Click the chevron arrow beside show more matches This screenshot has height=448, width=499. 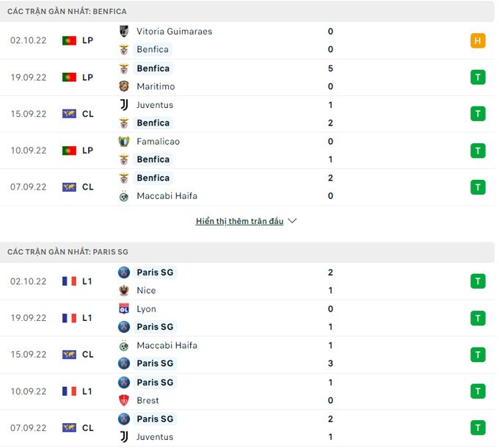[292, 221]
